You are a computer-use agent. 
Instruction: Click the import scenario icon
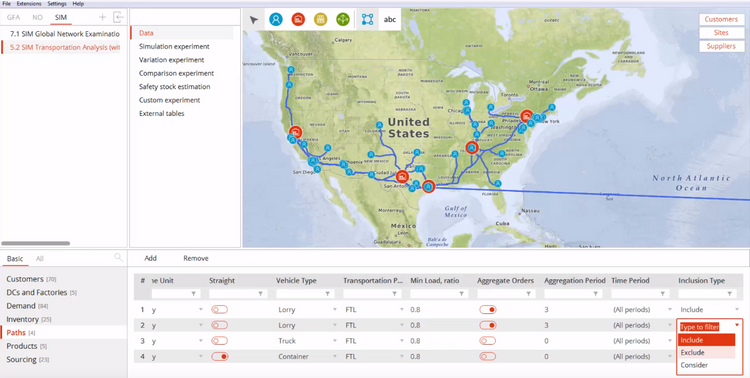coord(118,17)
